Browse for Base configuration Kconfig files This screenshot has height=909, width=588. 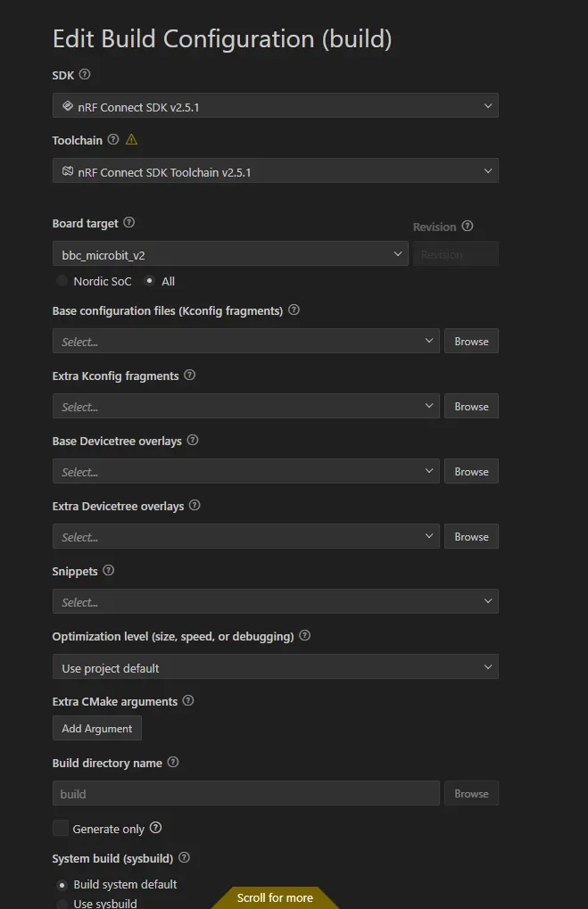point(471,341)
